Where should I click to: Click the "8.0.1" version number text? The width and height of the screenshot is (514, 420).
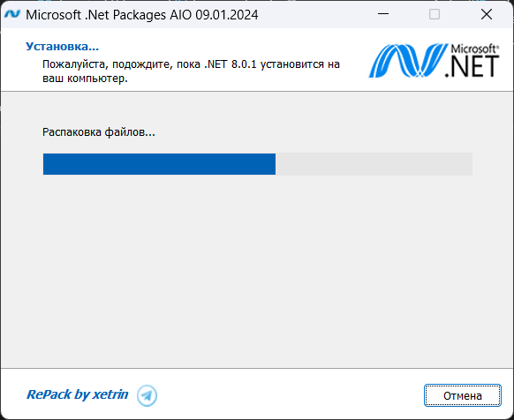click(x=244, y=64)
